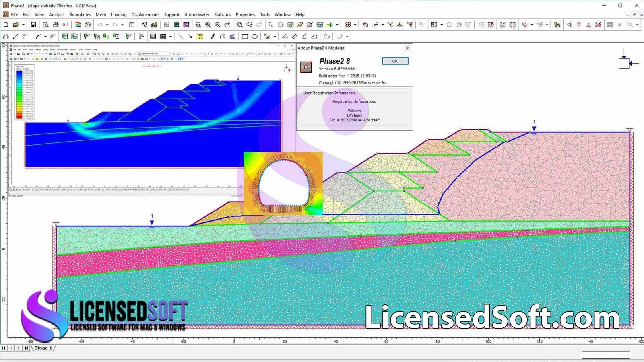Expand the curved-line tool dropdown arrow

pos(45,37)
